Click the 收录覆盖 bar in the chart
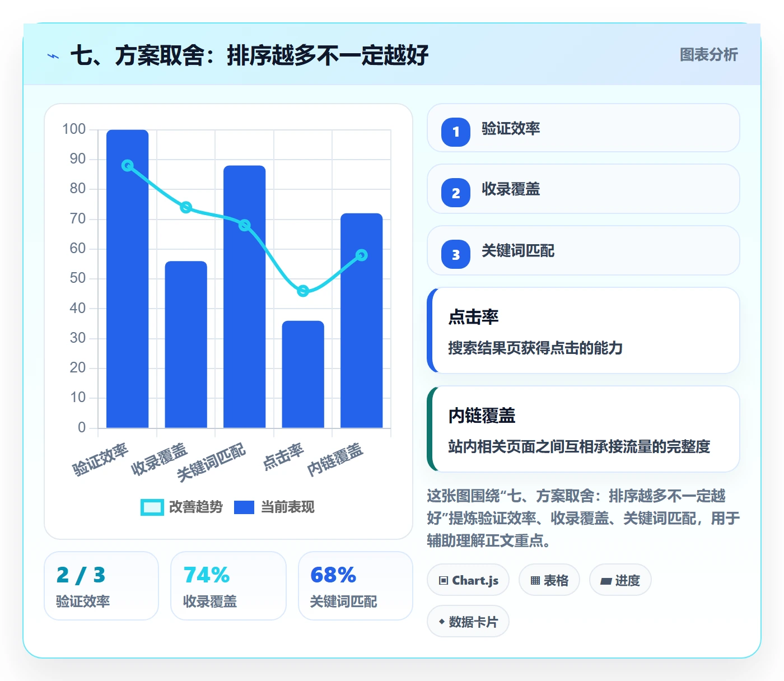This screenshot has height=681, width=784. [x=186, y=344]
